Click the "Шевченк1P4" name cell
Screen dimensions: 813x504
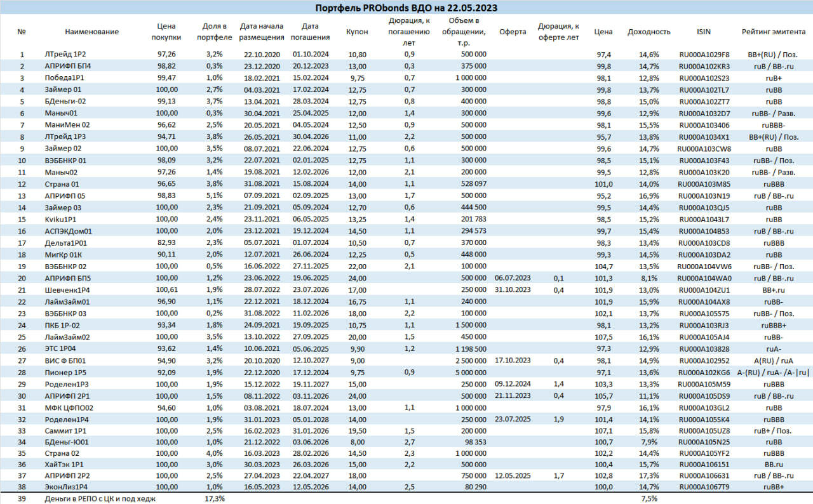click(67, 289)
